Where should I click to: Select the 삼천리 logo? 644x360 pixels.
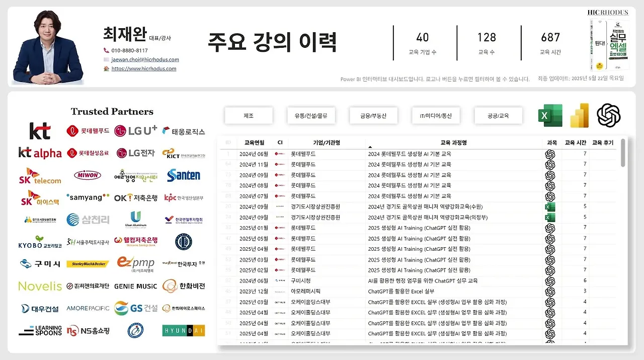[x=88, y=220]
